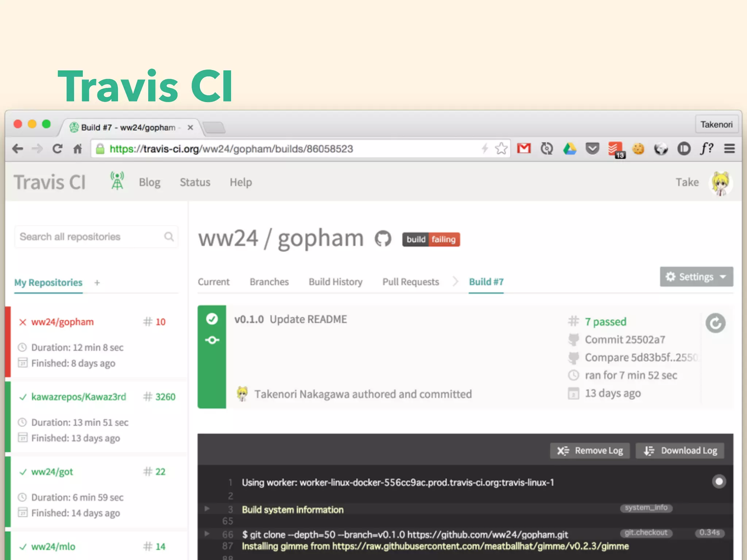Click the Travis broadcast tower icon
The image size is (747, 560).
[117, 181]
